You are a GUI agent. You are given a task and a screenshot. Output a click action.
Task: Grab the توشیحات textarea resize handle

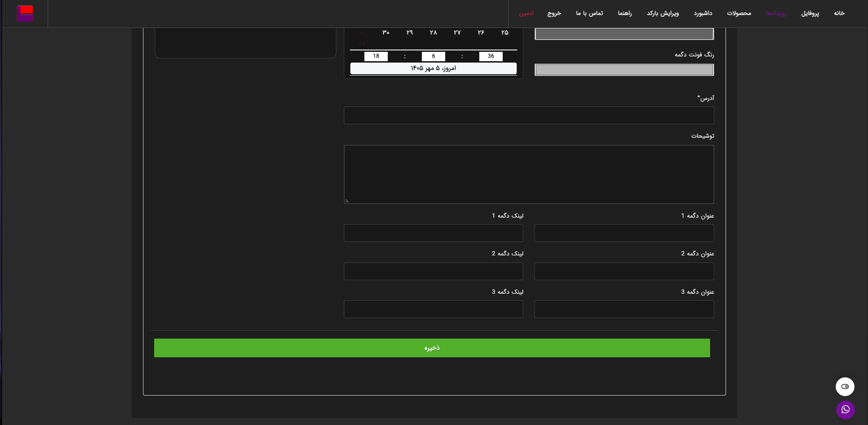tap(347, 201)
